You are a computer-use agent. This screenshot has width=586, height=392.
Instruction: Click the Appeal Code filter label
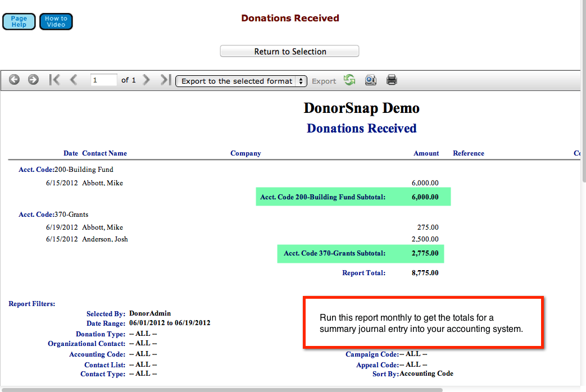(x=378, y=364)
